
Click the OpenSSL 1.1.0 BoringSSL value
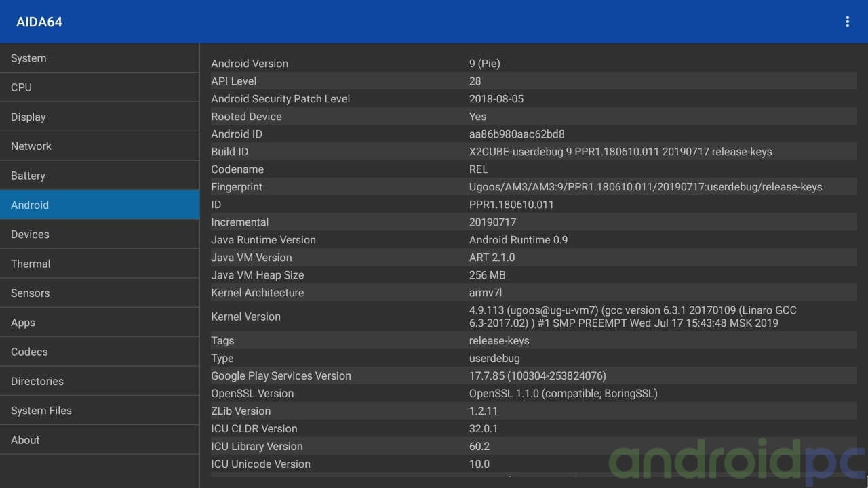564,394
